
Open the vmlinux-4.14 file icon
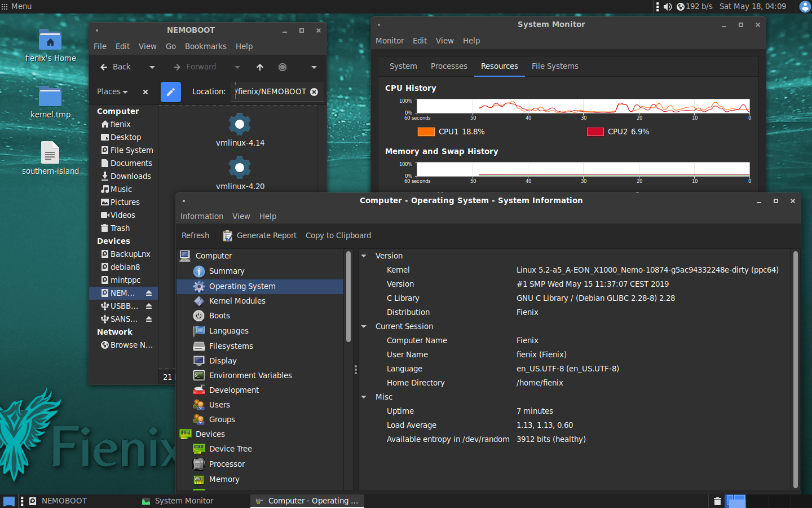pyautogui.click(x=240, y=125)
